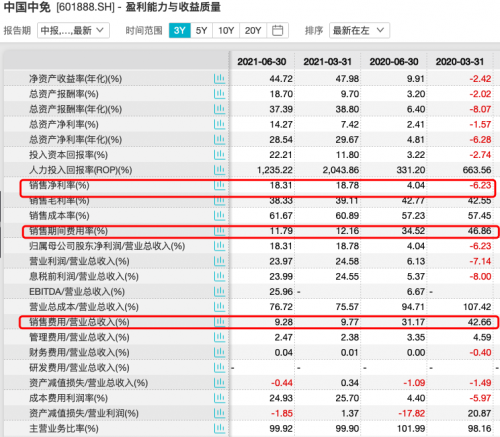Select the 5Y time range

(201, 31)
